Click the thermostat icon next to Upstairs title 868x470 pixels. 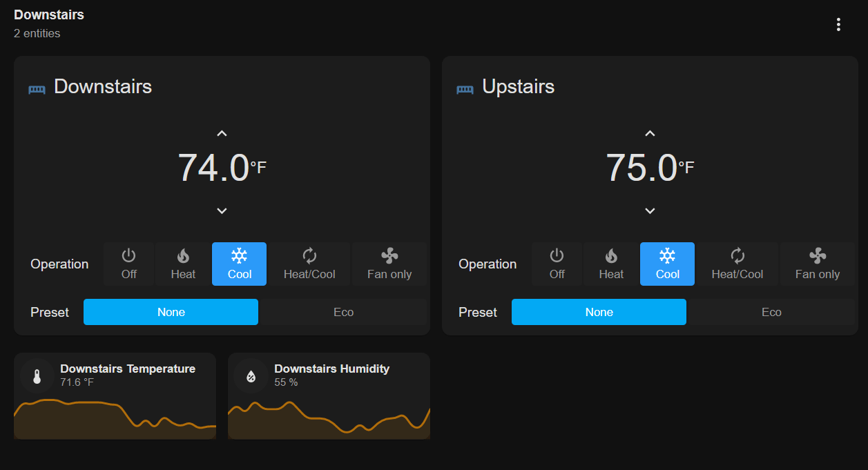(465, 88)
